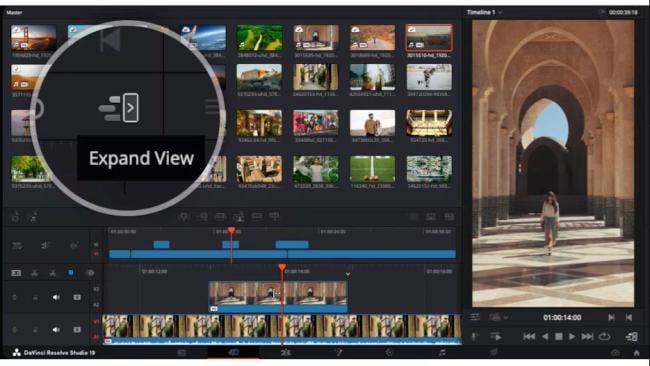The image size is (650, 366).
Task: Click the Place on Top icon
Action: pyautogui.click(x=257, y=216)
